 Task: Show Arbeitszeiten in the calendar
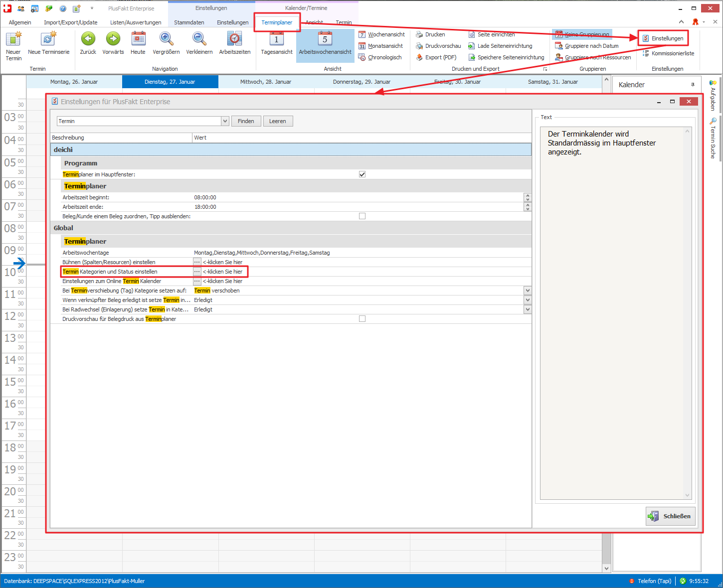235,43
